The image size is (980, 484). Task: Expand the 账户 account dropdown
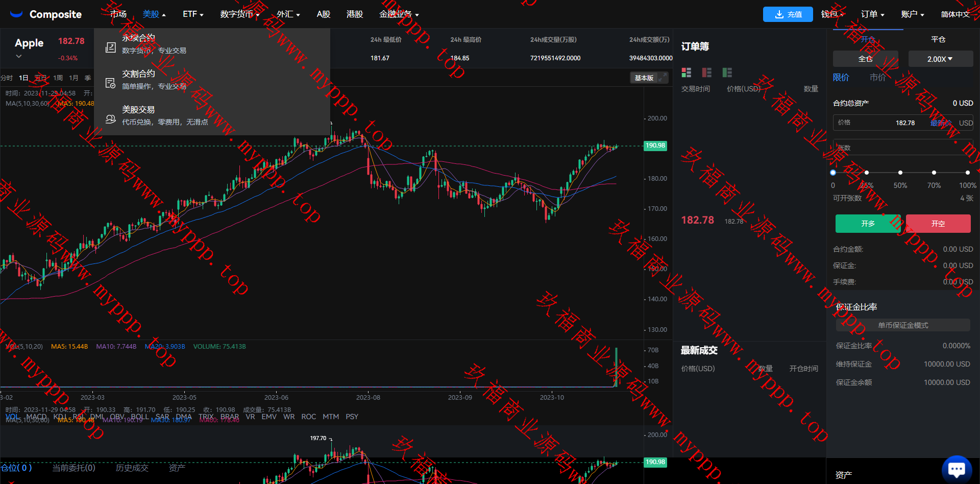pos(913,14)
